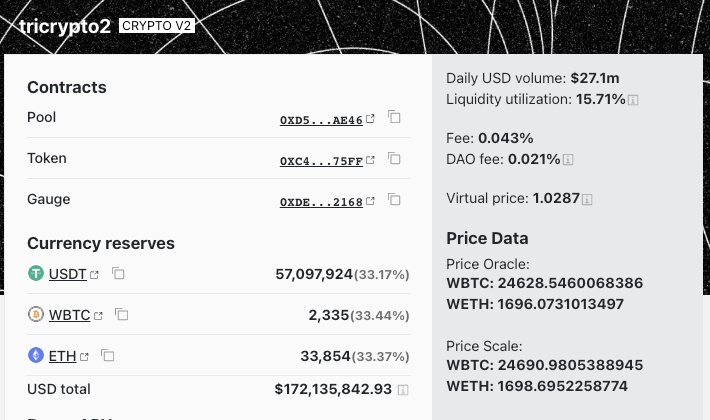Click the USDT token logo
Screen dimensions: 710x420
tap(36, 273)
